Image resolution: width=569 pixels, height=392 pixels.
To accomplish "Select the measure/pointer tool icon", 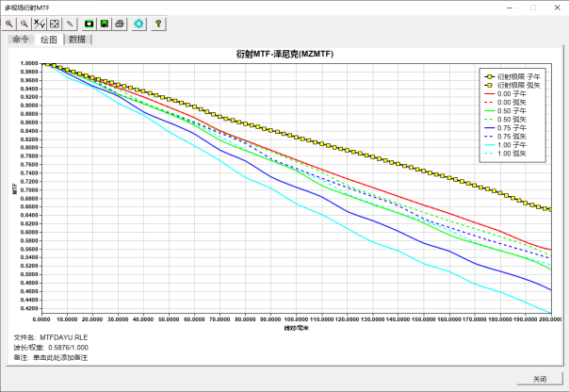I will pos(70,24).
